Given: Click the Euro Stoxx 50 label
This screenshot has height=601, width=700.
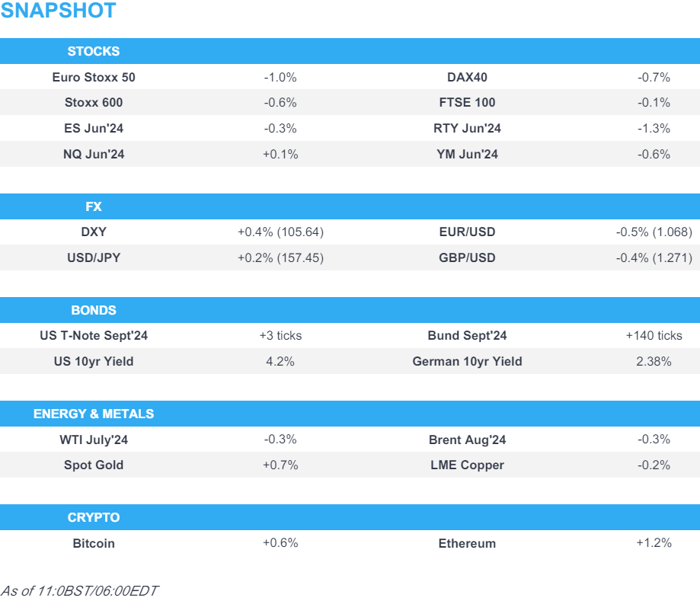Looking at the screenshot, I should (94, 78).
